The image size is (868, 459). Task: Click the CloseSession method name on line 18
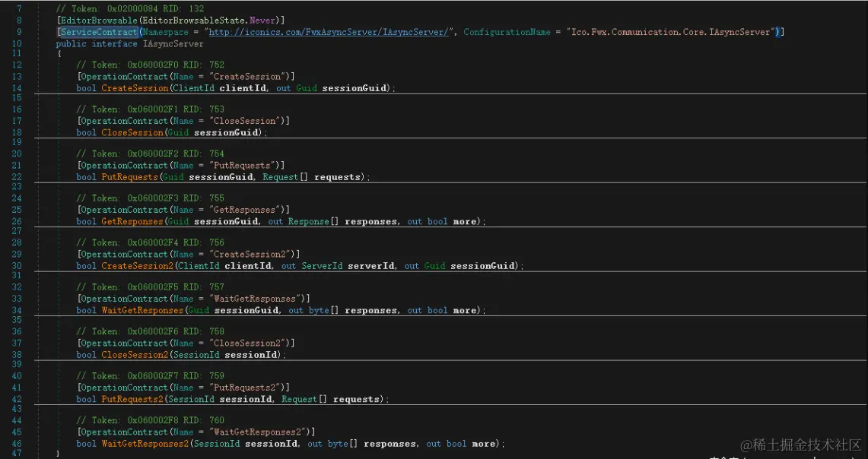[x=132, y=132]
